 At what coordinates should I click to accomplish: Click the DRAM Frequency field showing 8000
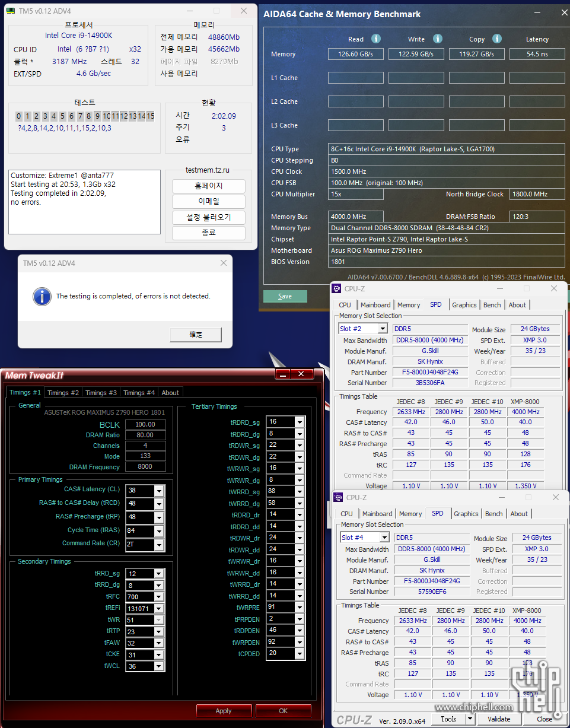(145, 467)
